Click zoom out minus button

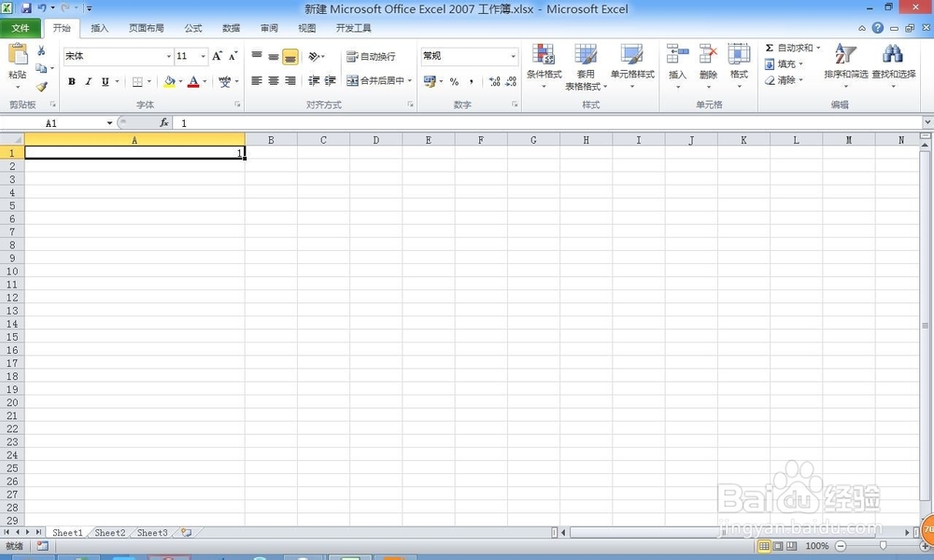[x=841, y=546]
